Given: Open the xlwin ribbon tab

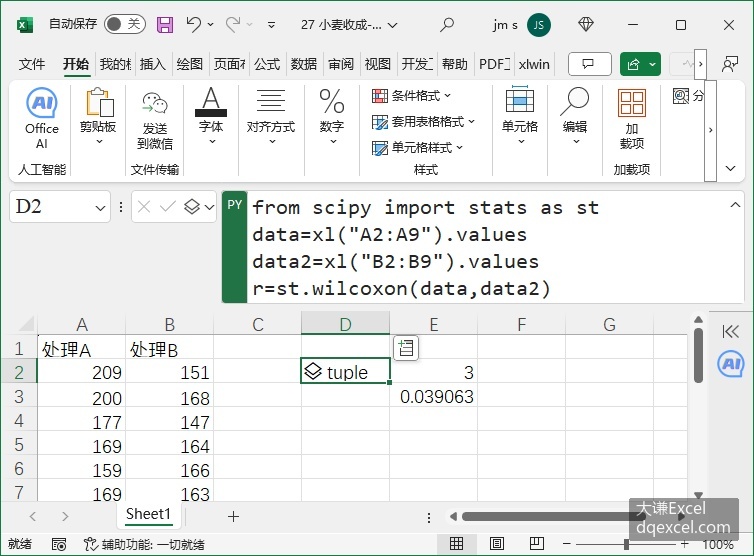Looking at the screenshot, I should click(534, 64).
